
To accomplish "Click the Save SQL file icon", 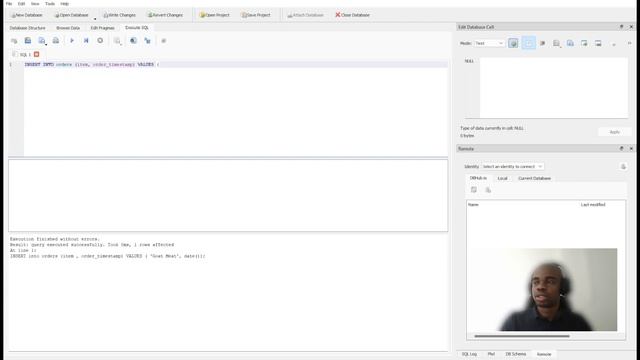I will 42,41.
